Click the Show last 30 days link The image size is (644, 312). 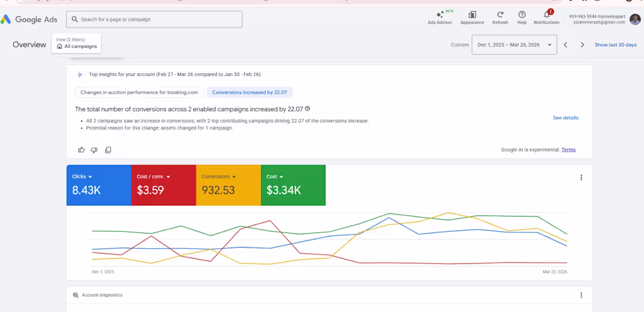click(615, 44)
